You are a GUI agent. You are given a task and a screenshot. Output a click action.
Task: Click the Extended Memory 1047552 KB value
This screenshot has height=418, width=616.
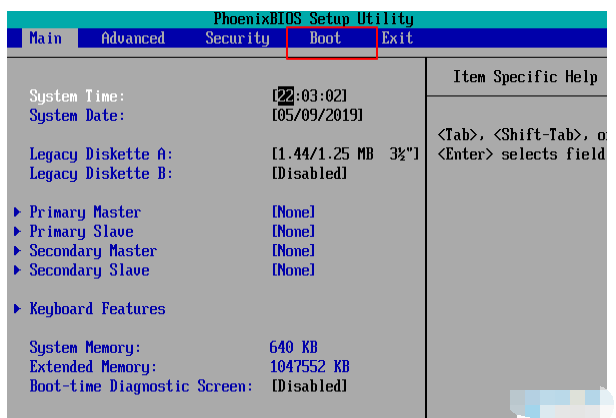[309, 367]
